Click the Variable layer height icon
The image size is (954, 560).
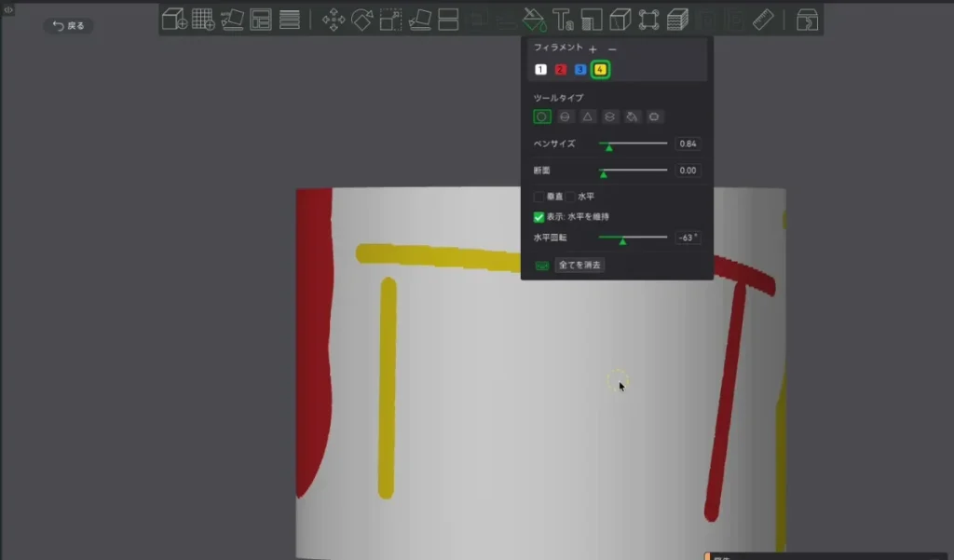coord(290,20)
